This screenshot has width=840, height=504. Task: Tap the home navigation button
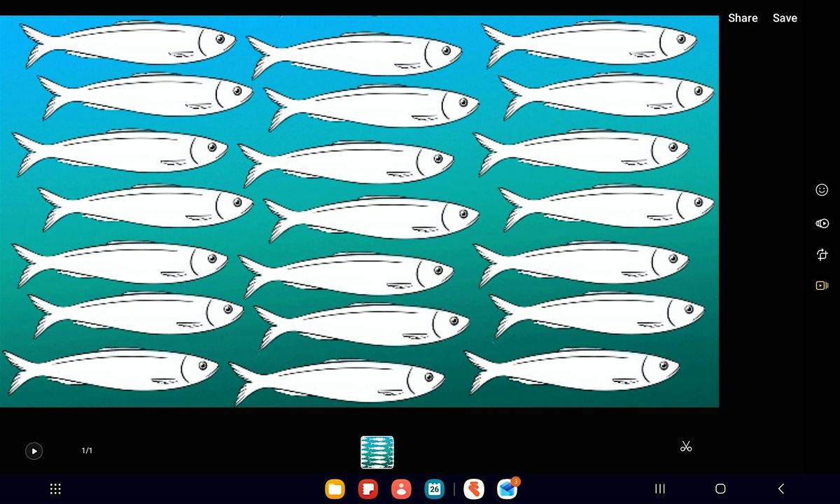click(720, 489)
